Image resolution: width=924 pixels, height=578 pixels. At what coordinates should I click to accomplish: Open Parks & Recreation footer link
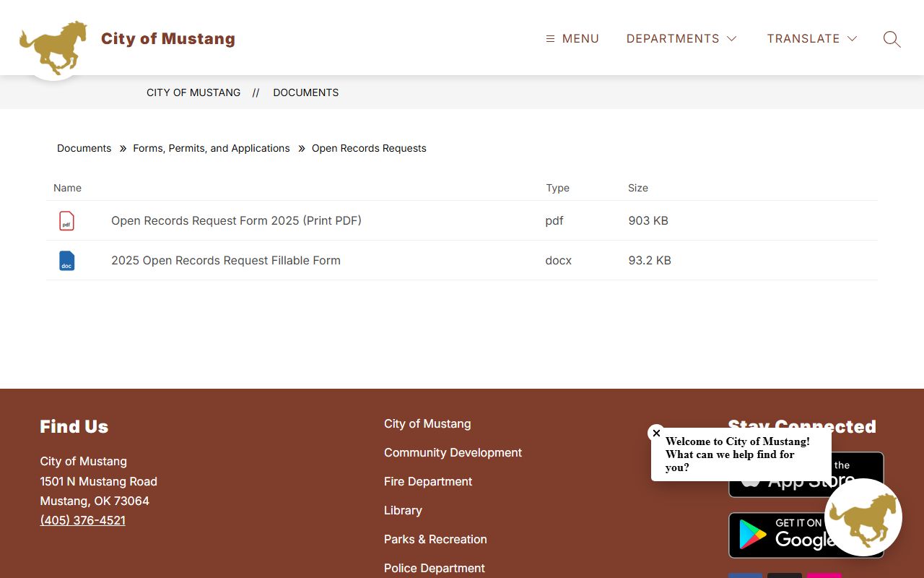pyautogui.click(x=435, y=540)
